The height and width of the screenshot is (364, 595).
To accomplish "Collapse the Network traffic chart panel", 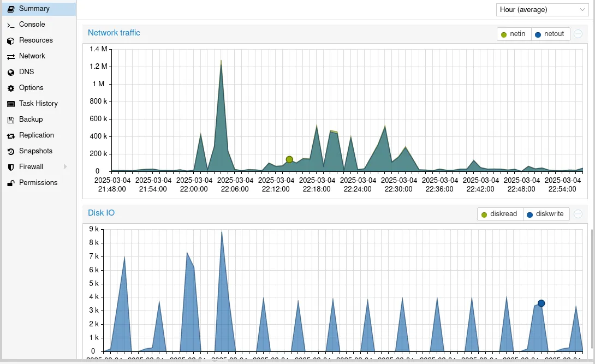I will (578, 33).
